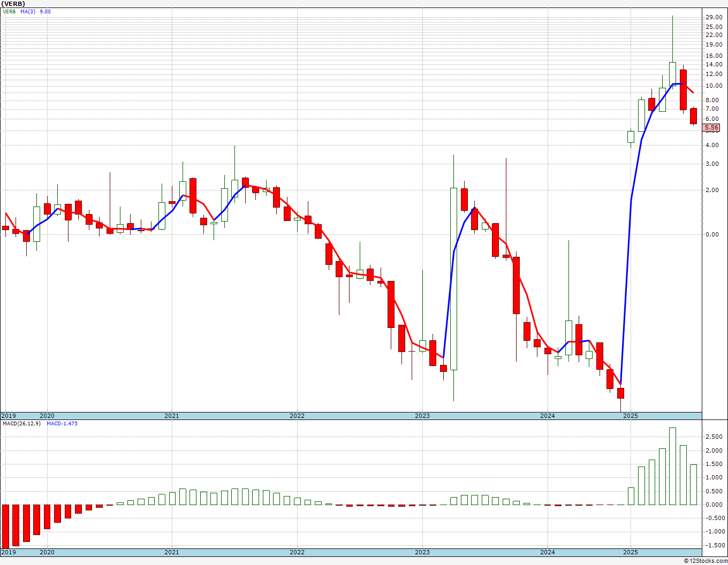Click the 6.00 price axis label
Viewport: 728px width, 565px height.
pos(712,119)
